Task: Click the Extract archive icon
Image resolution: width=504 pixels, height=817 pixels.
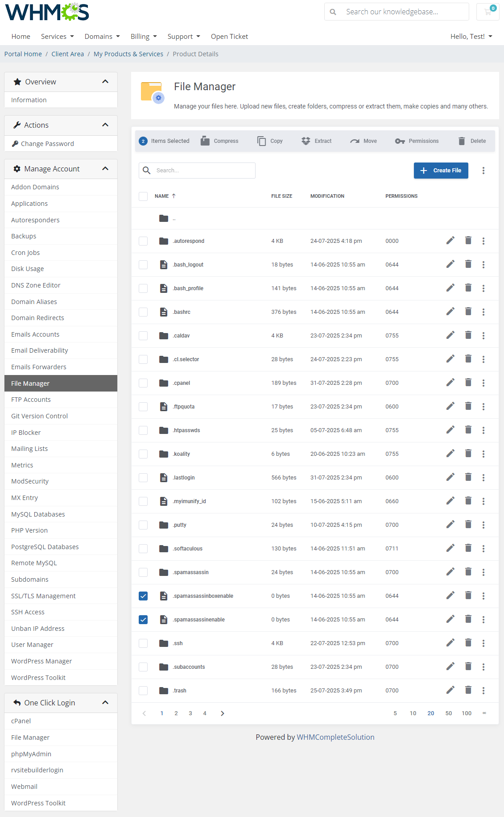Action: [306, 141]
